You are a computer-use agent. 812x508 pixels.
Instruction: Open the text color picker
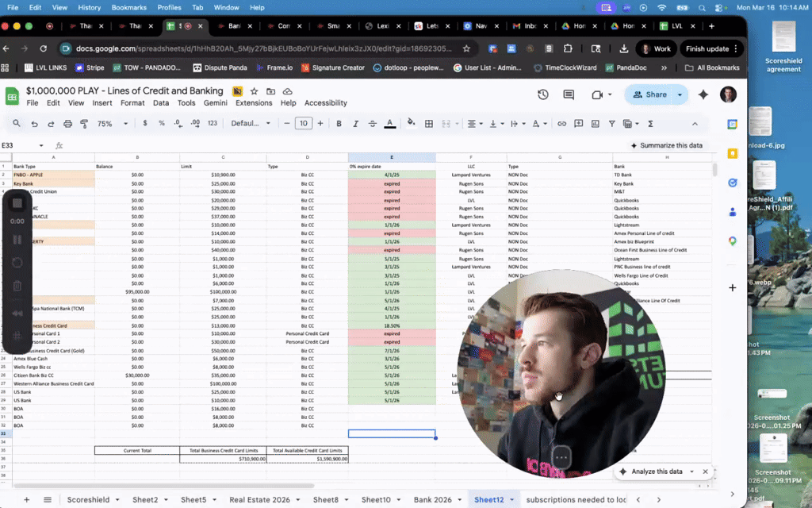coord(390,123)
